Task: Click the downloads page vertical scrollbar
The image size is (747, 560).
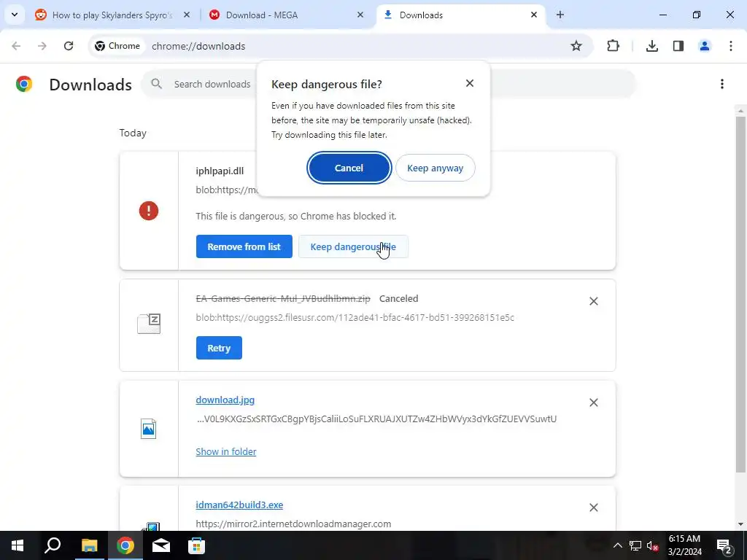Action: pyautogui.click(x=740, y=293)
